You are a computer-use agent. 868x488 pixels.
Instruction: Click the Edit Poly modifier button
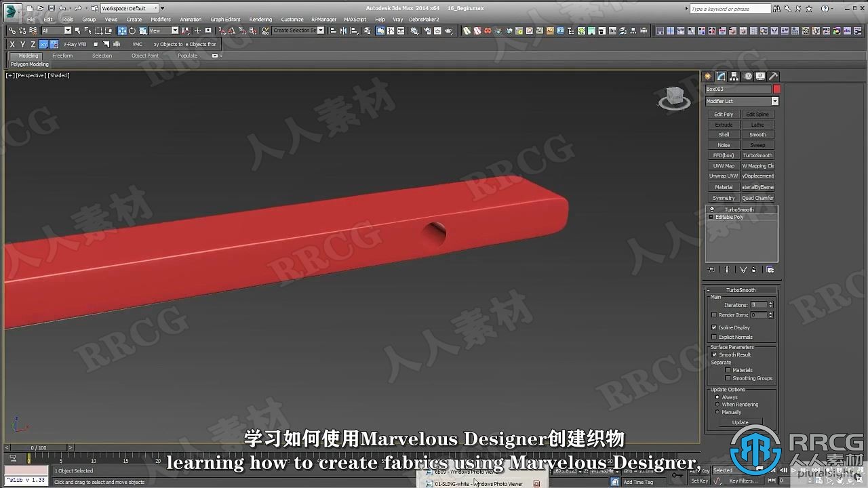724,115
